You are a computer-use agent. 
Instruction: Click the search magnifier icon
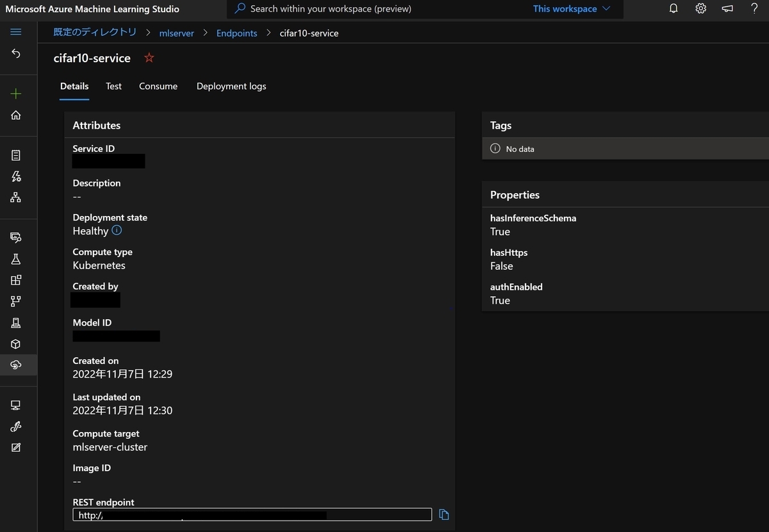click(x=240, y=9)
